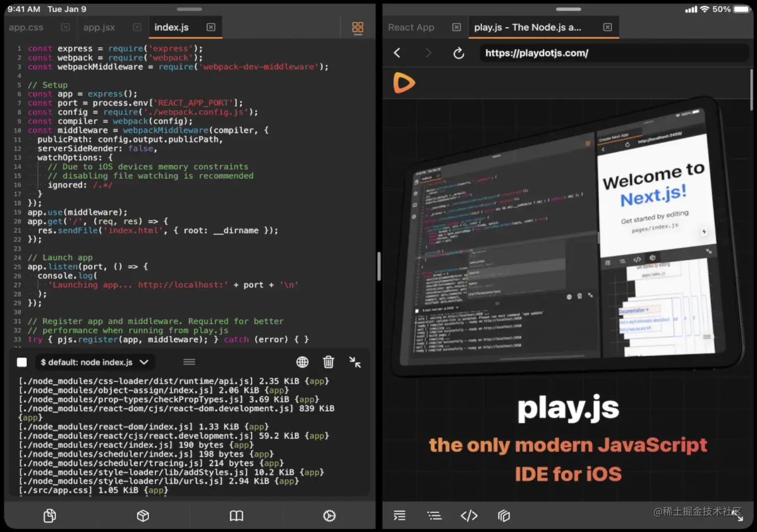Click the playdotjs.com URL field
Screen dimensions: 757x532
(614, 53)
